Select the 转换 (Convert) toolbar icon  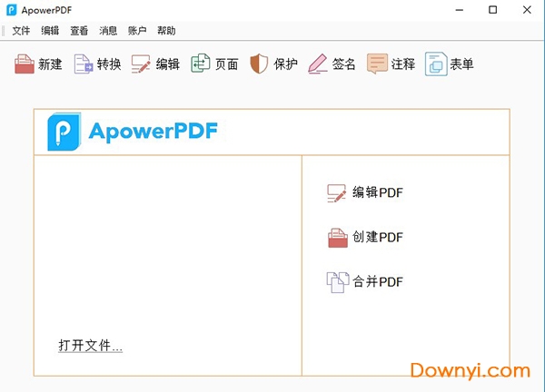click(84, 64)
